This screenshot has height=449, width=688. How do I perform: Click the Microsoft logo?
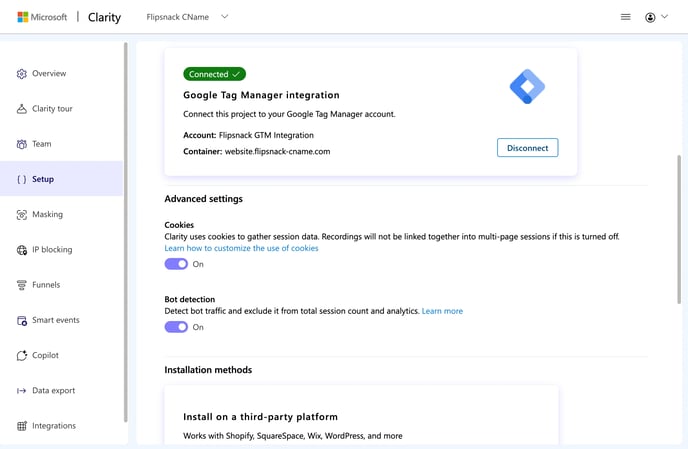[x=42, y=17]
